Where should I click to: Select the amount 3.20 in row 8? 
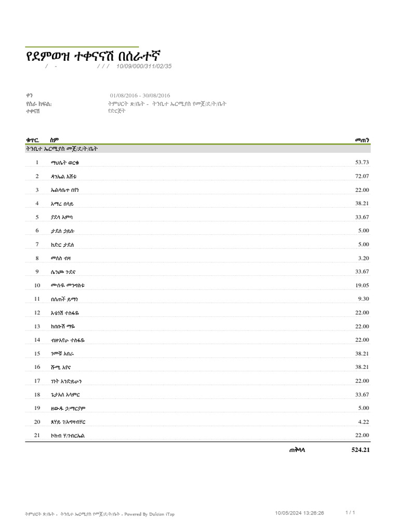pos(363,258)
